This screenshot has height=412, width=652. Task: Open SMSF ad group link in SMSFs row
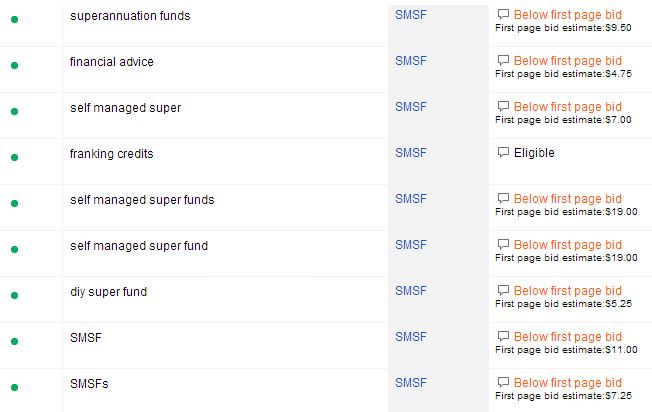411,382
